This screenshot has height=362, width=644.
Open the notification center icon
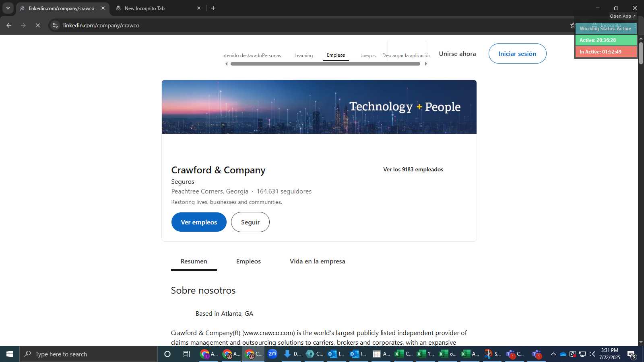click(632, 354)
